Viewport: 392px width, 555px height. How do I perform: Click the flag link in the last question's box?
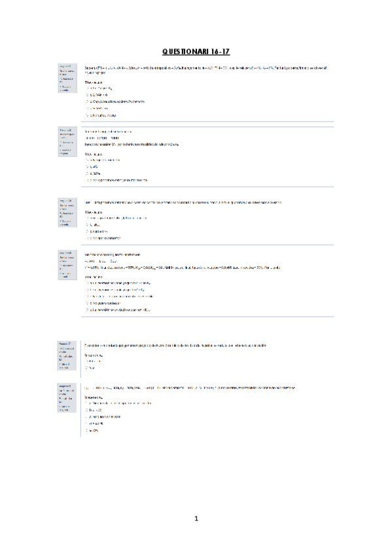65,408
